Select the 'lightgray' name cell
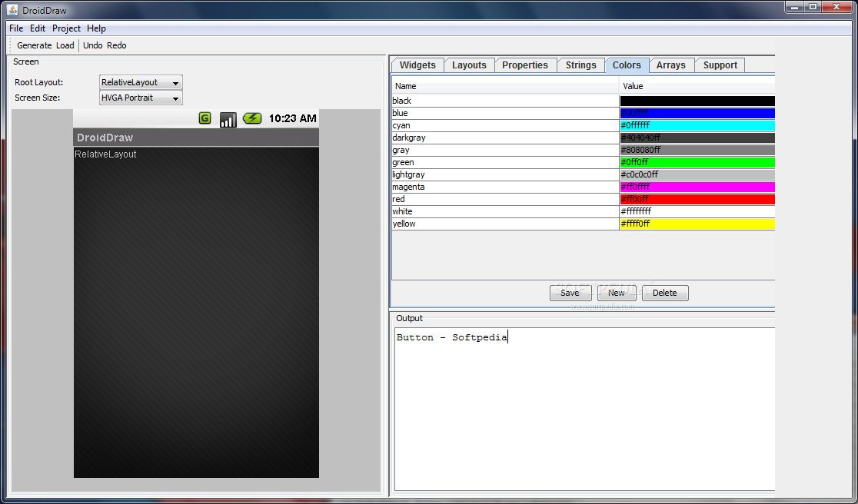Image resolution: width=858 pixels, height=504 pixels. click(505, 174)
